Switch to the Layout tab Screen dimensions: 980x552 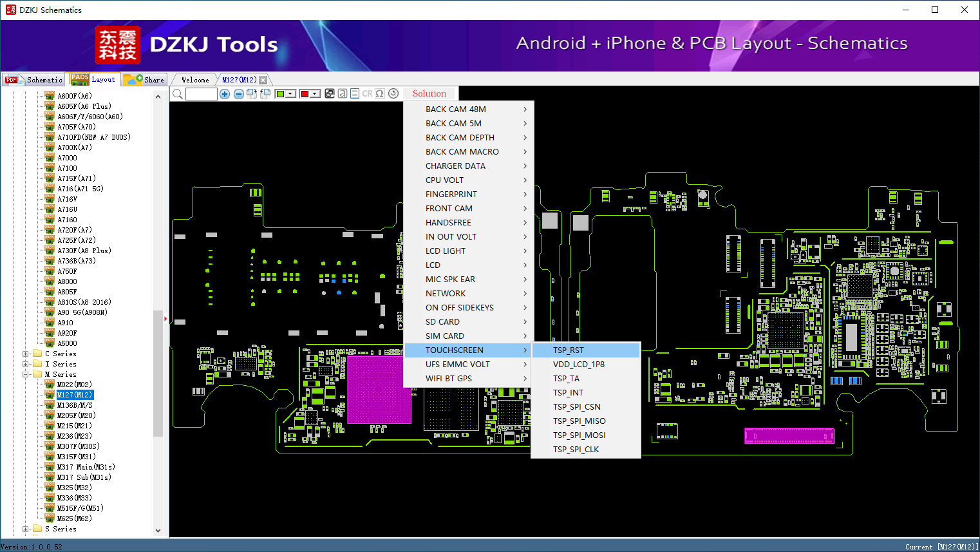(x=93, y=79)
